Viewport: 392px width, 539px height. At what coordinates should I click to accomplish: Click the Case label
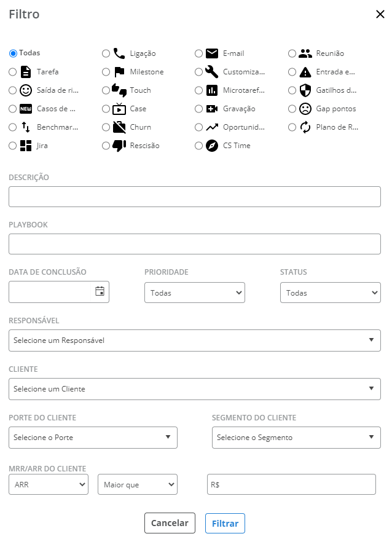[x=138, y=109]
